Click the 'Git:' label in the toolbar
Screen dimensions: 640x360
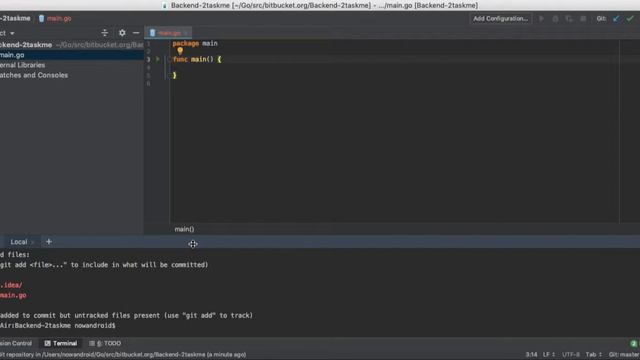[x=601, y=18]
